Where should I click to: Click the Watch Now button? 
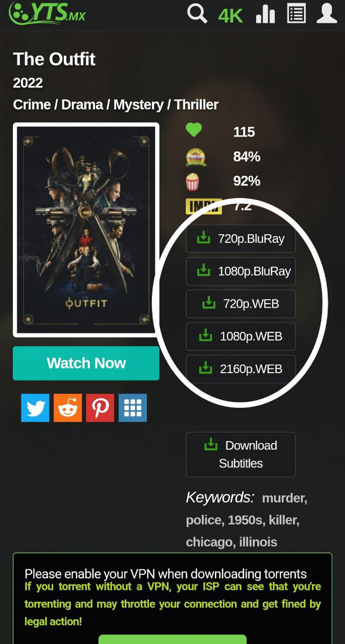(x=86, y=363)
